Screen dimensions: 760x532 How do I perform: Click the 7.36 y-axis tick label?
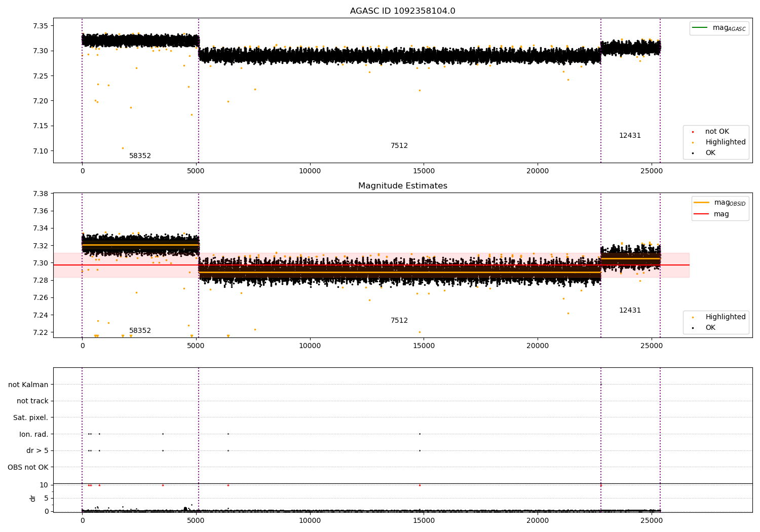point(40,211)
